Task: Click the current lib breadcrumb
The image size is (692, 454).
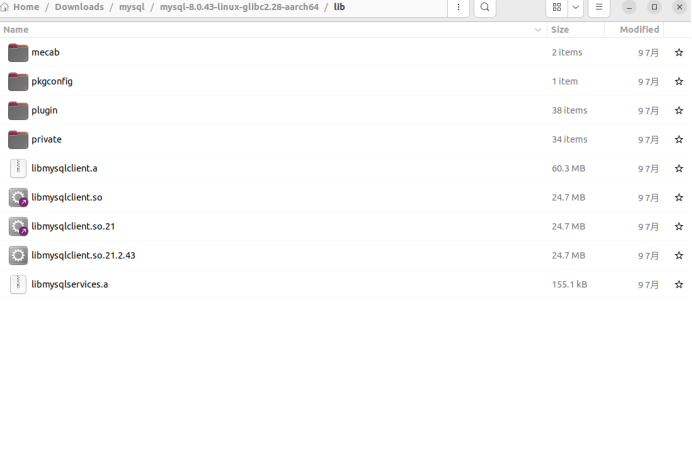Action: pyautogui.click(x=339, y=7)
